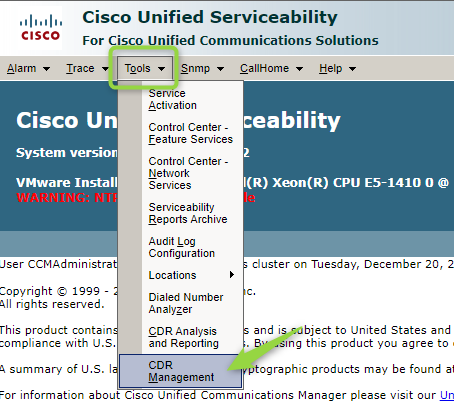Expand the Alarm dropdown arrow
The width and height of the screenshot is (454, 405).
pyautogui.click(x=47, y=69)
